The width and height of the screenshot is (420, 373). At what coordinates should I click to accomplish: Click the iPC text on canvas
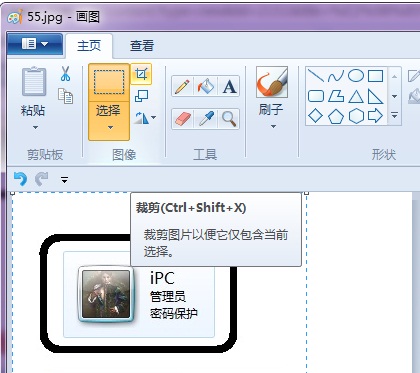coord(162,278)
